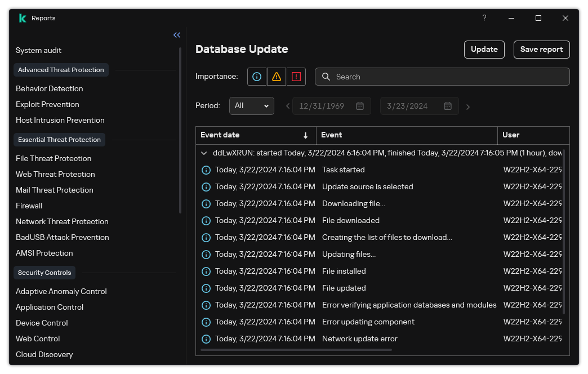Collapse the sidebar with the double-chevron
The width and height of the screenshot is (588, 374).
coord(177,35)
